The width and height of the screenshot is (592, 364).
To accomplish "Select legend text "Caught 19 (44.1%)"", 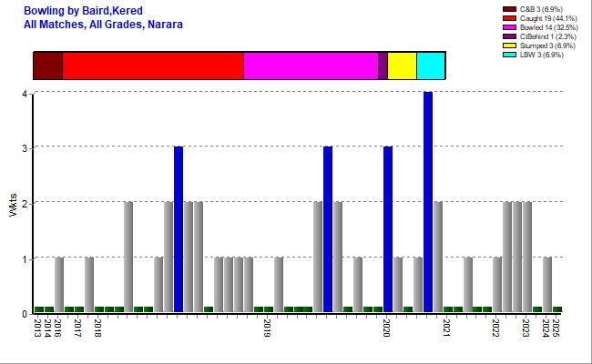I will point(548,18).
